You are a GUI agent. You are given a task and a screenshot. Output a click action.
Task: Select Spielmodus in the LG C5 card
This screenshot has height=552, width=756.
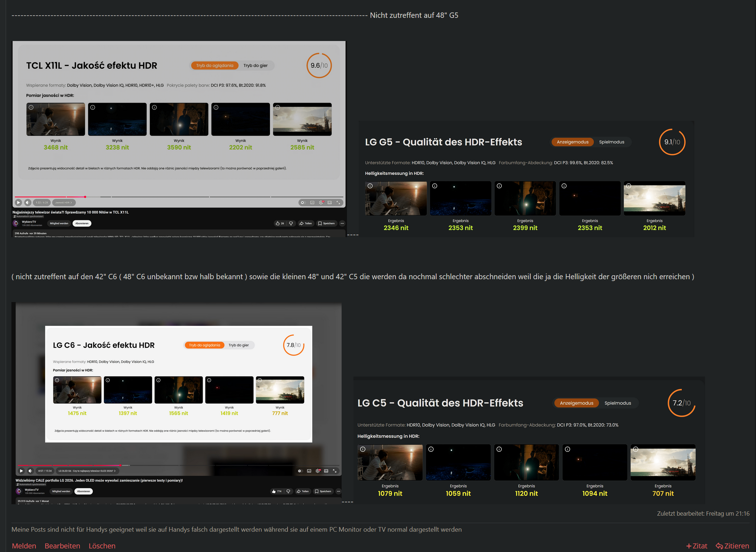pyautogui.click(x=618, y=403)
